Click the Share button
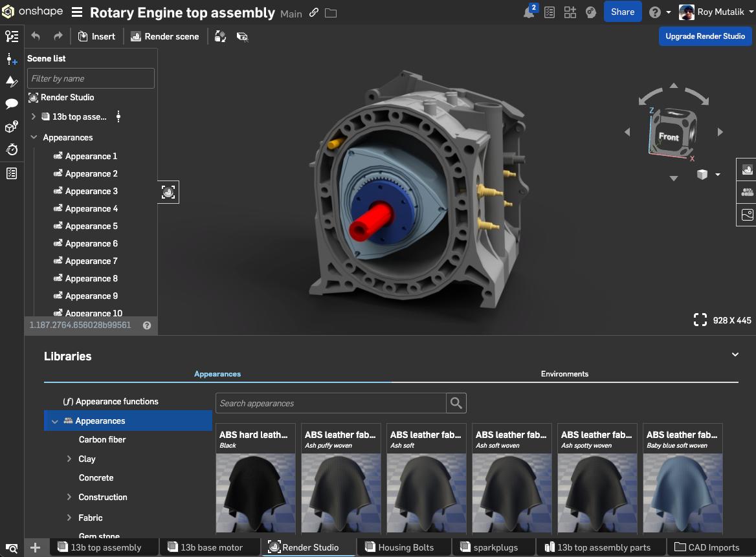Viewport: 756px width, 557px height. coord(622,12)
